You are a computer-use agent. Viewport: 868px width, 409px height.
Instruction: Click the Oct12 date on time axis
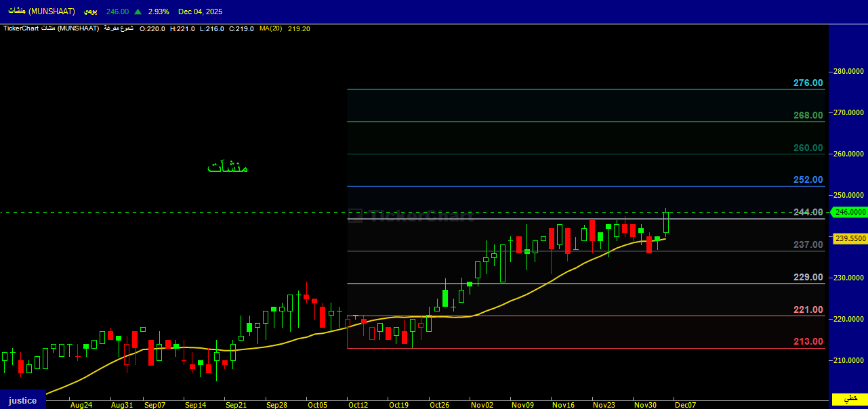358,405
